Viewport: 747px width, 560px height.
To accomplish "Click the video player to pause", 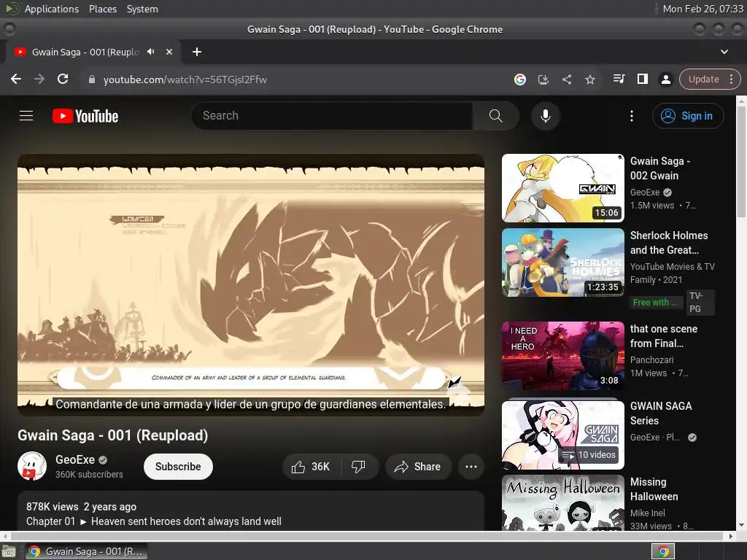I will (x=251, y=285).
